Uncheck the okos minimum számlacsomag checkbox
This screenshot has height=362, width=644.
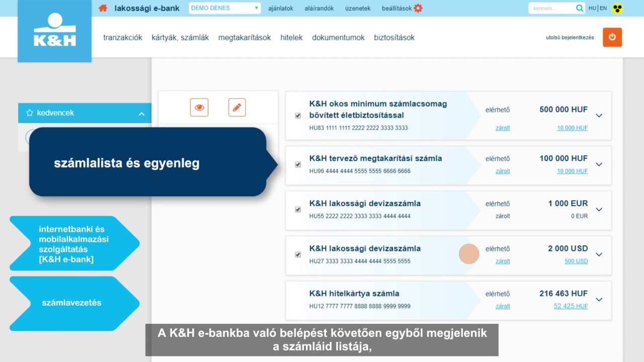tap(298, 116)
